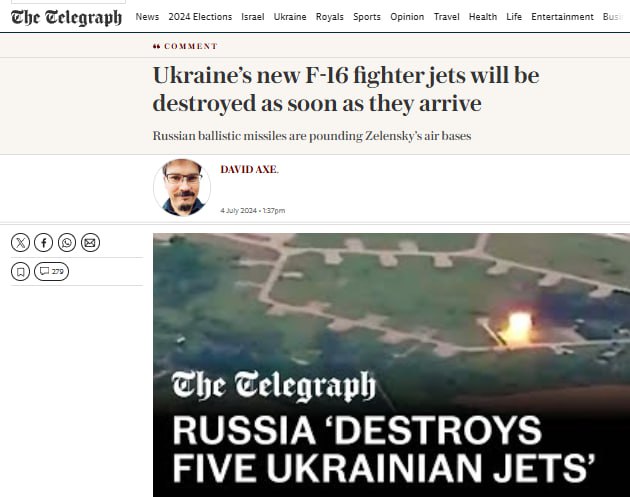
Task: Open the Health section
Action: 483,17
